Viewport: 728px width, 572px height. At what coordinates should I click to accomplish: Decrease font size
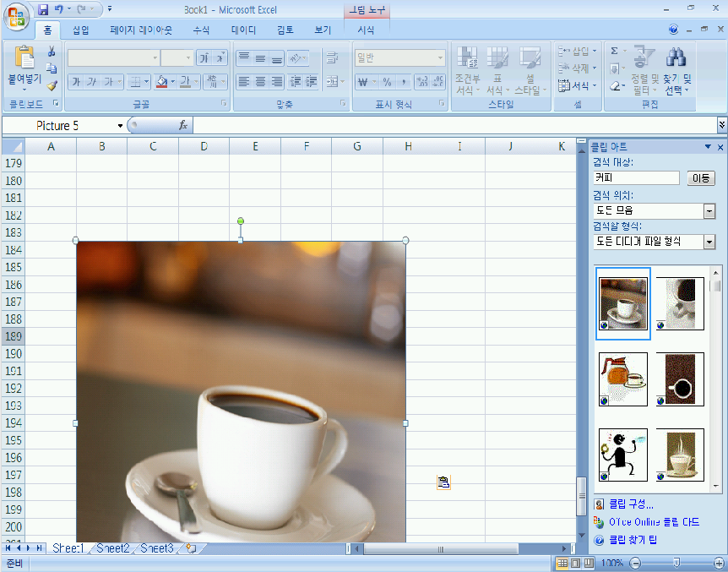pyautogui.click(x=220, y=58)
